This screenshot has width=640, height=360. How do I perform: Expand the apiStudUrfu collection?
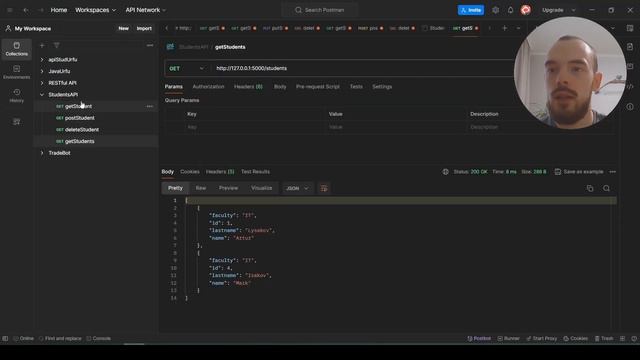coord(42,60)
